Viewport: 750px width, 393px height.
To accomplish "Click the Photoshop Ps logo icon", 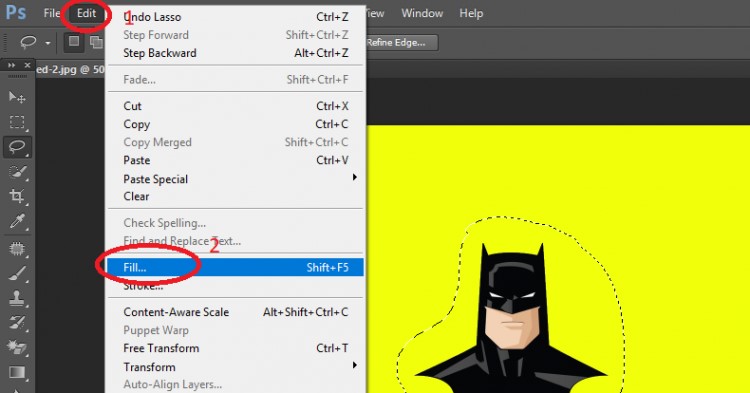I will 16,12.
